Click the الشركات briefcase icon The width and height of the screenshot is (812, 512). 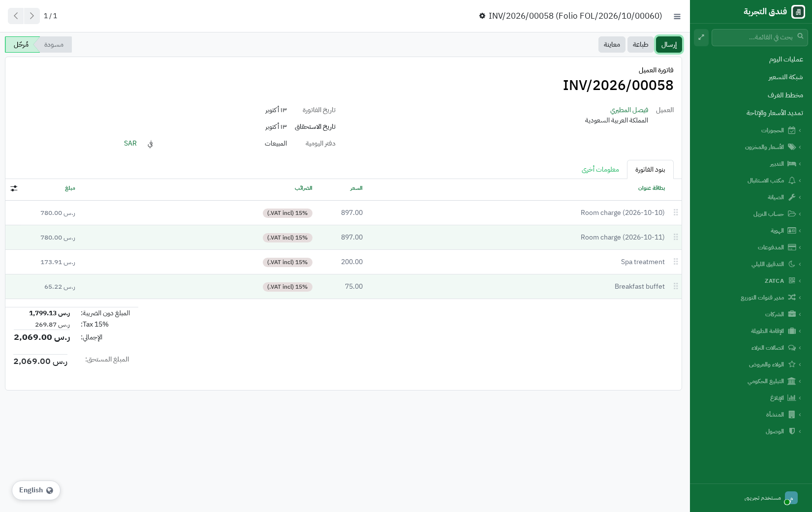[x=792, y=314]
